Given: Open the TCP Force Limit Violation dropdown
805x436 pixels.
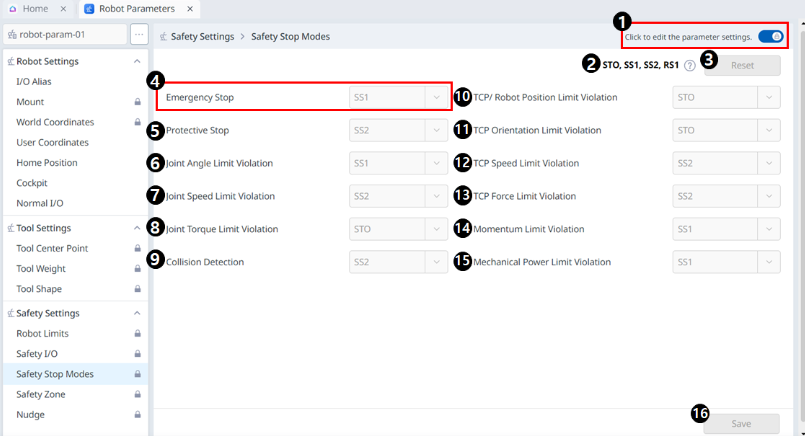Looking at the screenshot, I should click(x=726, y=196).
